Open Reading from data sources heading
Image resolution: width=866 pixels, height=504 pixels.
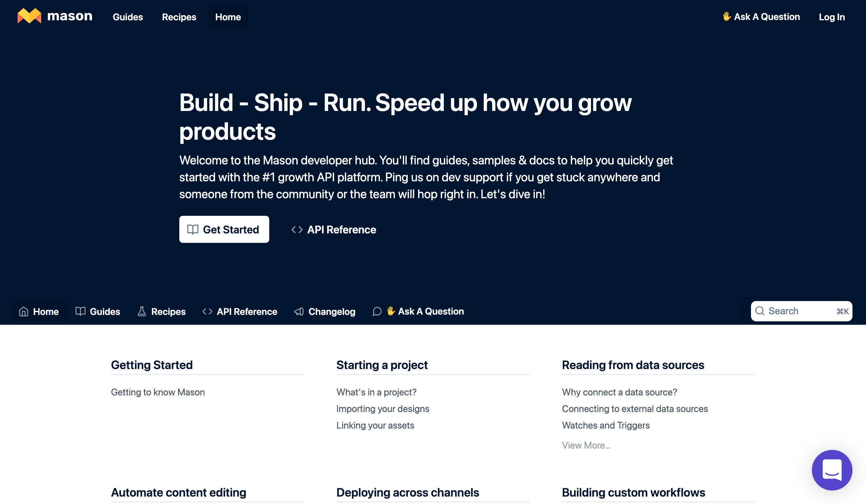(x=633, y=365)
